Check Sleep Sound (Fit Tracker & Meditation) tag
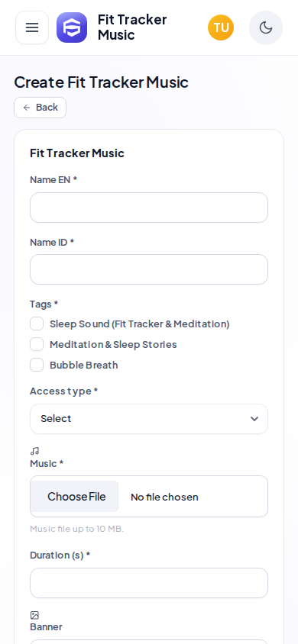This screenshot has height=644, width=298. point(37,324)
